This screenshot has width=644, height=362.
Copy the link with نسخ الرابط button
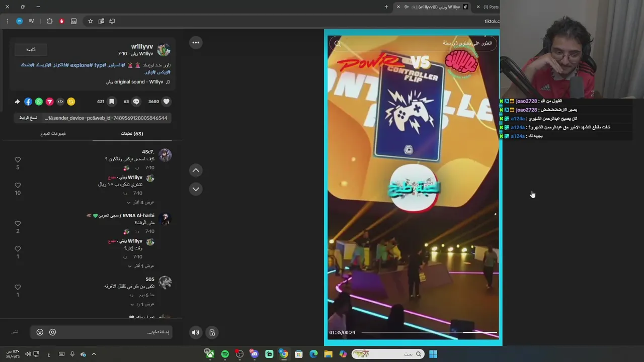point(28,118)
